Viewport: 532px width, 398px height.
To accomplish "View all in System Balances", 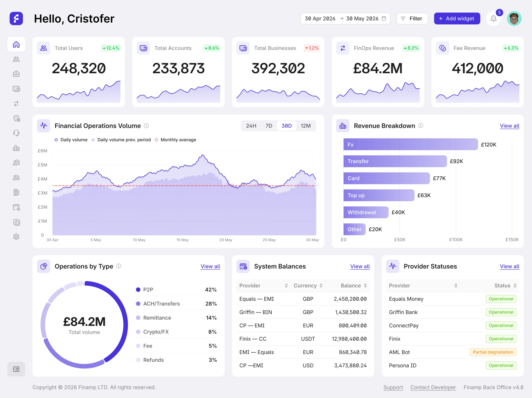I will coord(360,267).
